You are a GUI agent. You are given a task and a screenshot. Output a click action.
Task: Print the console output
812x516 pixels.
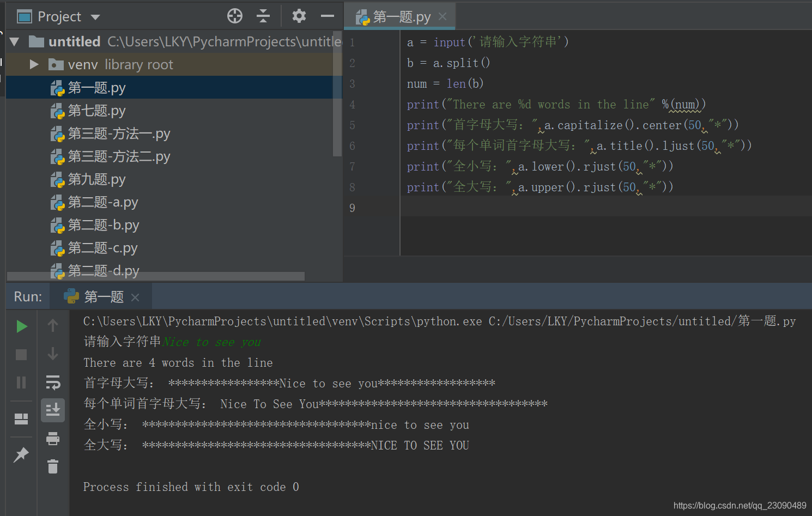(53, 439)
